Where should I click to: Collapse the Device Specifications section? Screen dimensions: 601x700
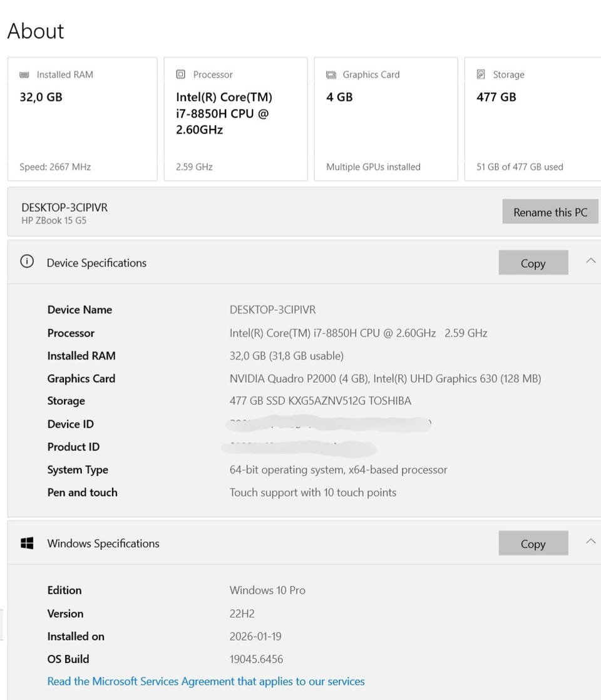point(590,261)
